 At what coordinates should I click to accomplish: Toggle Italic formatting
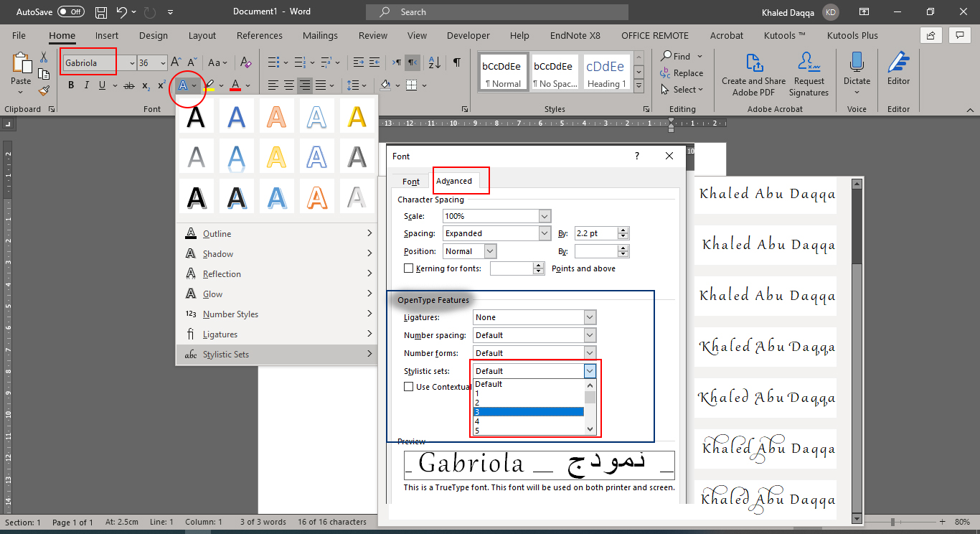87,85
